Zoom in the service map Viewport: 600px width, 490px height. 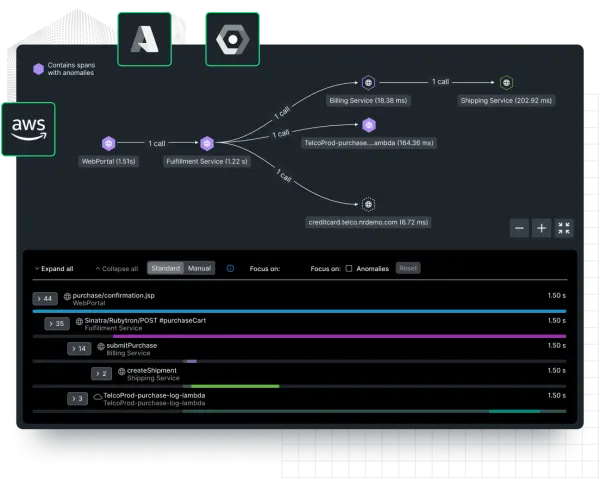pos(541,228)
